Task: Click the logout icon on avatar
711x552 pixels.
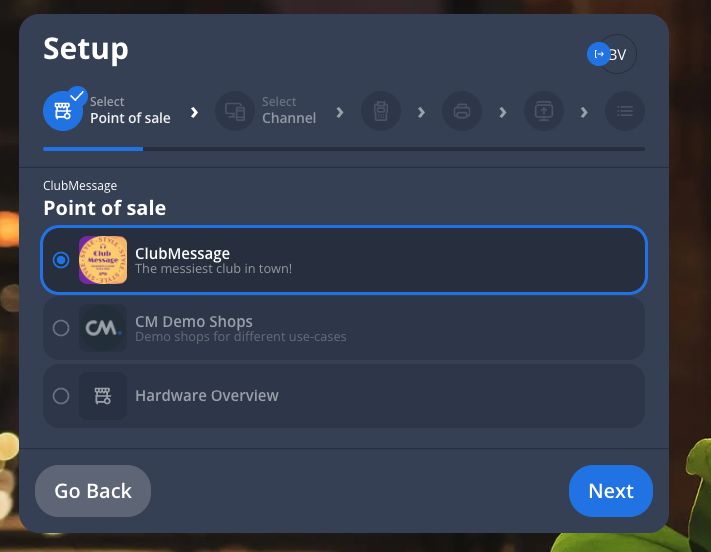Action: [x=598, y=54]
